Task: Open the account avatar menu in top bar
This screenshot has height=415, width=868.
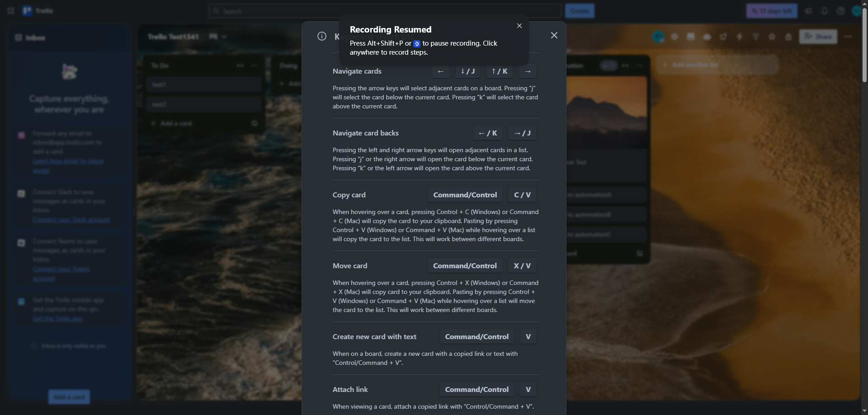Action: point(856,11)
